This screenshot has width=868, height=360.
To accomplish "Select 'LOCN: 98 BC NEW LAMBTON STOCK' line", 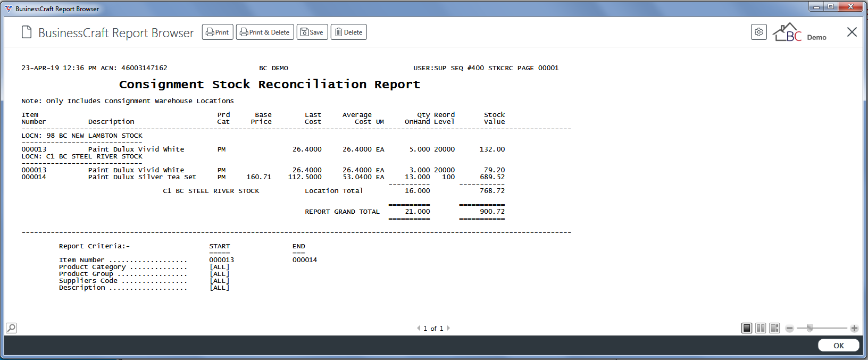I will pos(82,136).
